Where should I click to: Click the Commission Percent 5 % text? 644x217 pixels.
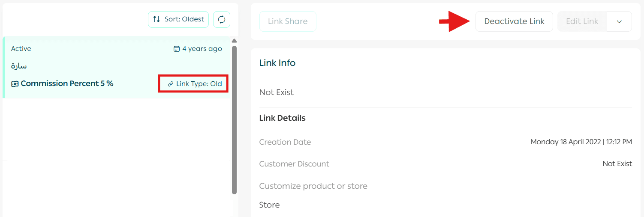[67, 83]
